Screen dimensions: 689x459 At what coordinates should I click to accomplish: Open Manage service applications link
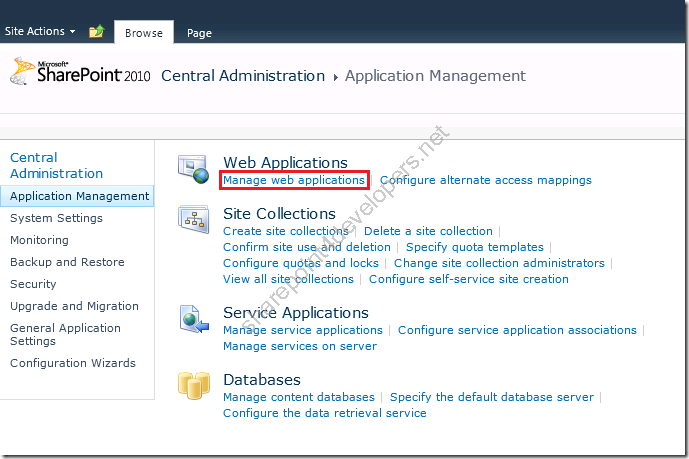pyautogui.click(x=303, y=330)
